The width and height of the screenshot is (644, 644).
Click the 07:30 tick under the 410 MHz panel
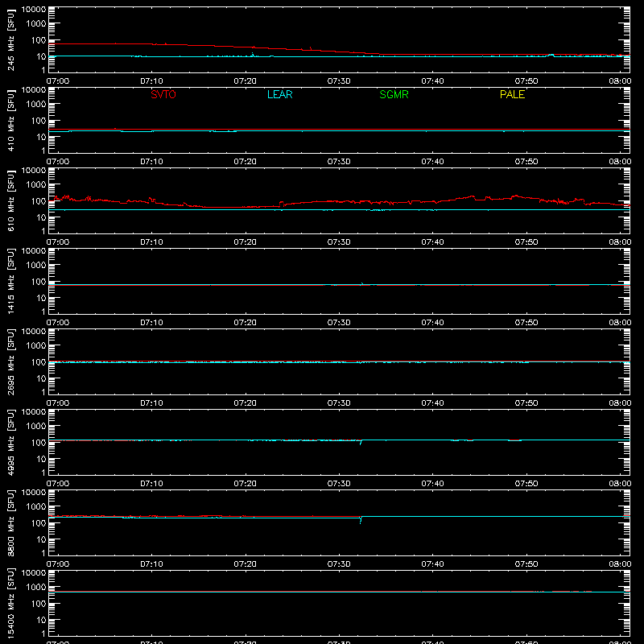click(x=339, y=162)
